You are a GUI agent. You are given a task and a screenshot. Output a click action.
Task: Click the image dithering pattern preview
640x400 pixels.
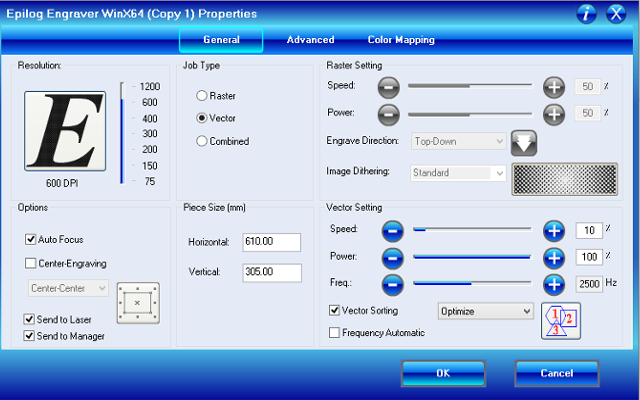coord(565,179)
